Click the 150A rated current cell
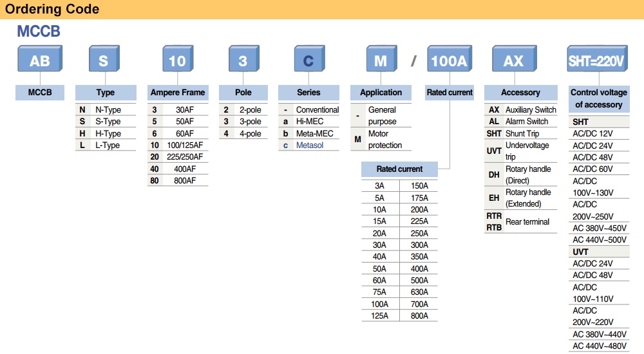This screenshot has height=354, width=644. tap(419, 185)
